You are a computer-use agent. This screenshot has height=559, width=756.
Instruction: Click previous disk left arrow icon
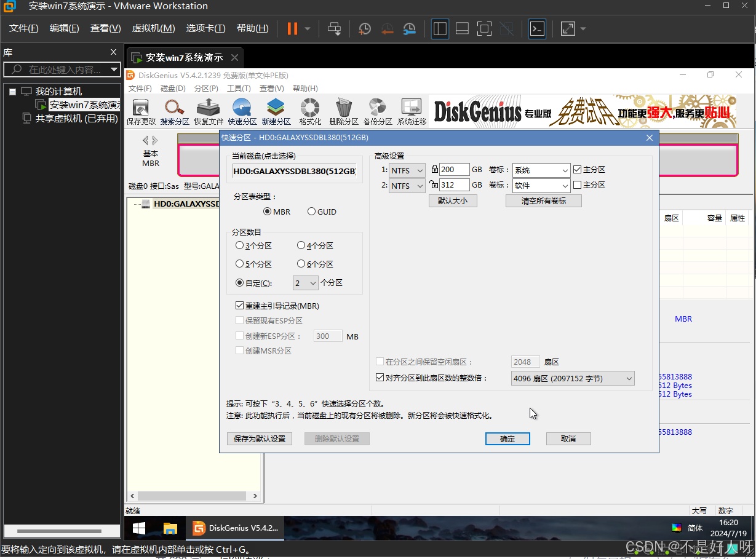(146, 140)
